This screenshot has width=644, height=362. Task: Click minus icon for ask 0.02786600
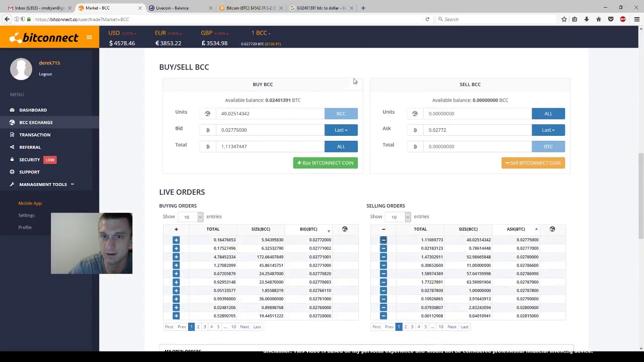[383, 265]
